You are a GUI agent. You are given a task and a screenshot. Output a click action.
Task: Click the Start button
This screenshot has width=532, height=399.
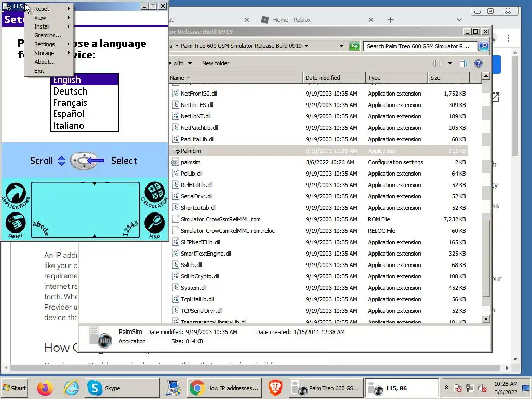click(x=14, y=388)
